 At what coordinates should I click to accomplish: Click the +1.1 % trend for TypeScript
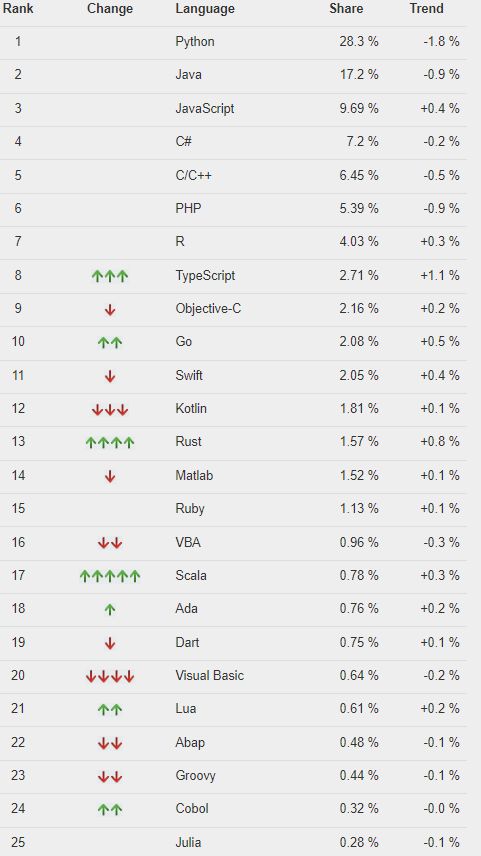pyautogui.click(x=440, y=276)
